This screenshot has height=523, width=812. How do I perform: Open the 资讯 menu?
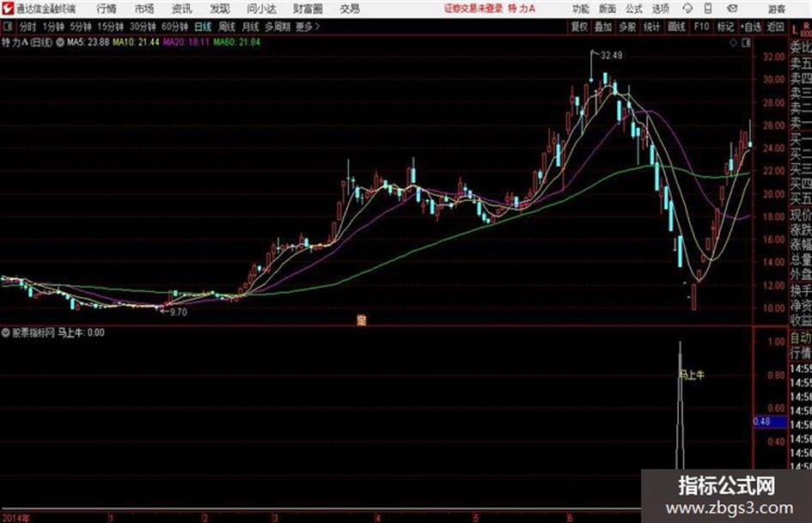(182, 9)
